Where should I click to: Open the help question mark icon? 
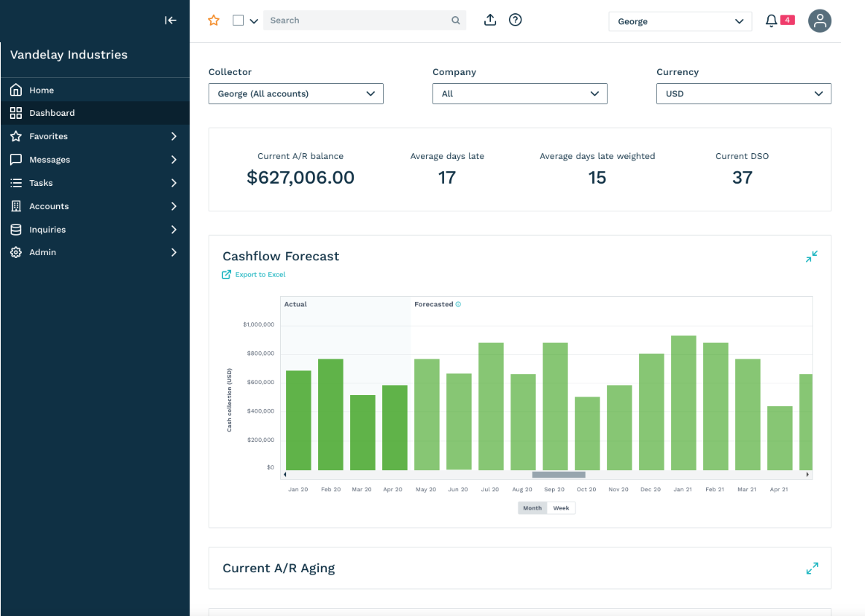point(515,20)
